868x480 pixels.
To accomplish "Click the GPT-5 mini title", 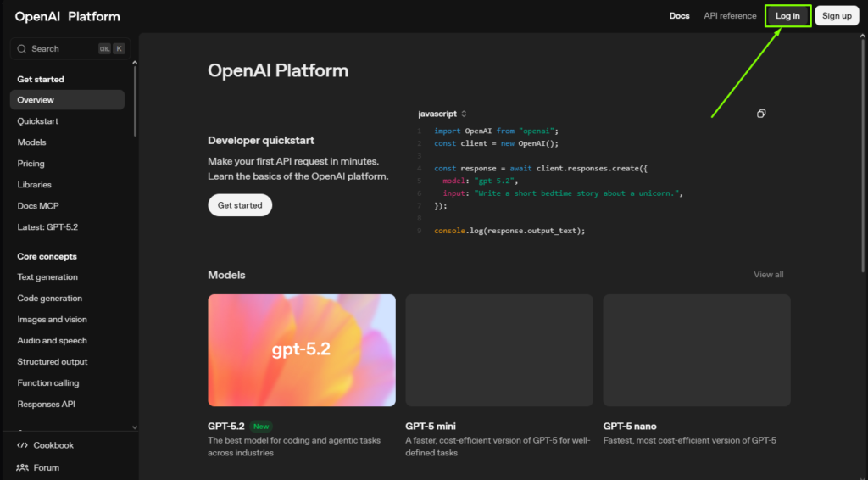I will tap(431, 427).
